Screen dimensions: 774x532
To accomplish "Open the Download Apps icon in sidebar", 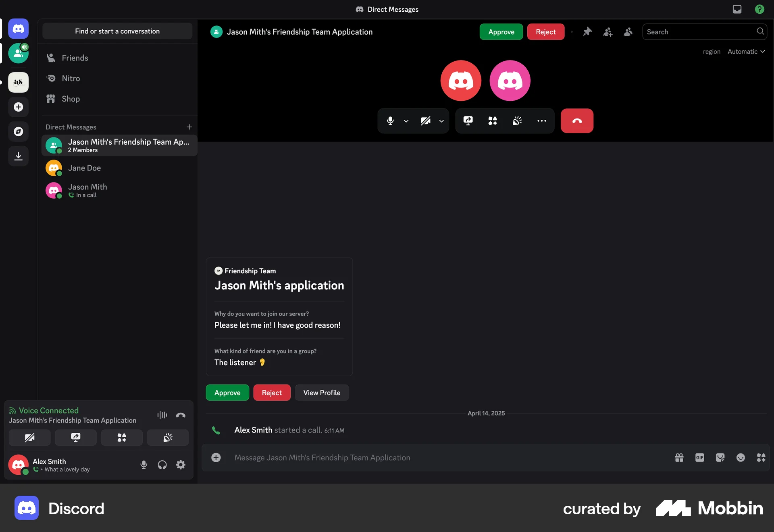I will (x=18, y=156).
